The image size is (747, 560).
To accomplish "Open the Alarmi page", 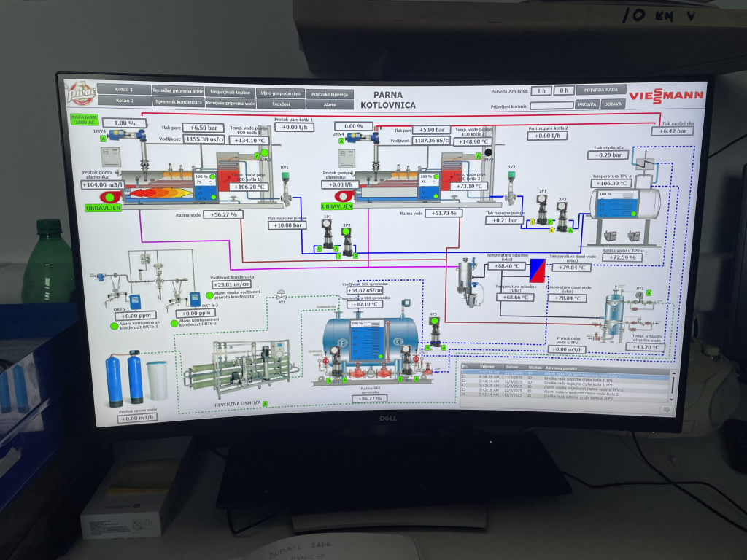I will 330,105.
